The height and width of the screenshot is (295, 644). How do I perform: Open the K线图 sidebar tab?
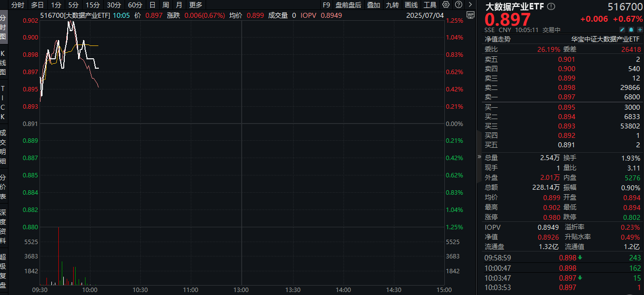click(x=3, y=63)
